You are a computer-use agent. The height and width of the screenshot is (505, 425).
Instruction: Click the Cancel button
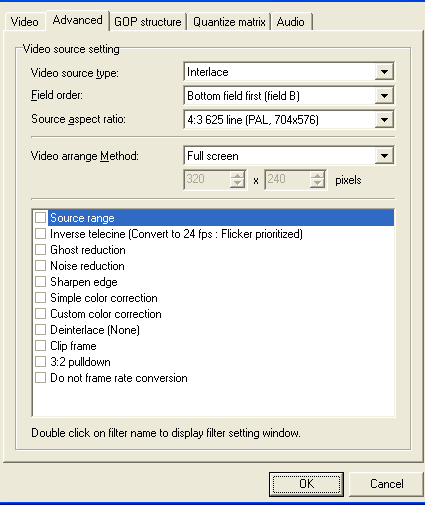386,484
